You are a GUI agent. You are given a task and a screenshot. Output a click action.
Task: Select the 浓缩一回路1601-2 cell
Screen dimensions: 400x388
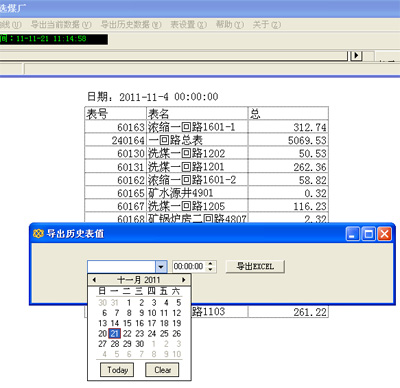coord(197,180)
